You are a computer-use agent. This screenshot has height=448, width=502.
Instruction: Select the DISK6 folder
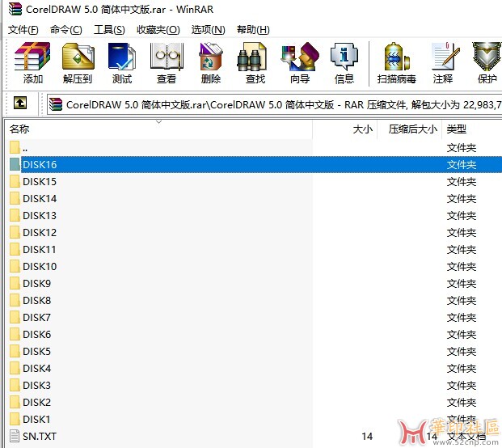pyautogui.click(x=37, y=334)
